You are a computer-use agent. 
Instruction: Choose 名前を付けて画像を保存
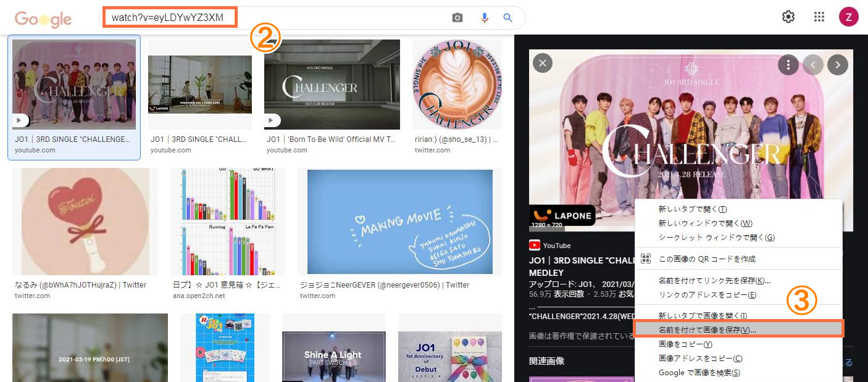click(738, 330)
